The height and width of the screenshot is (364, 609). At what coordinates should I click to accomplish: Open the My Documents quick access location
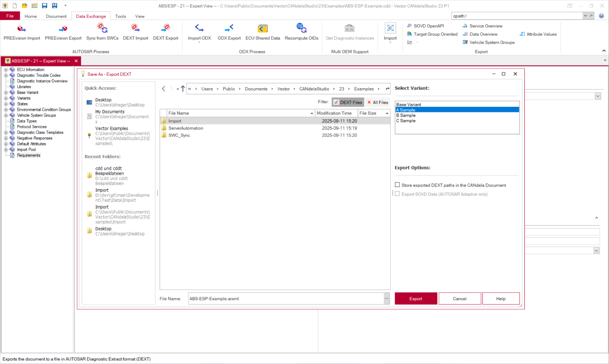[118, 116]
